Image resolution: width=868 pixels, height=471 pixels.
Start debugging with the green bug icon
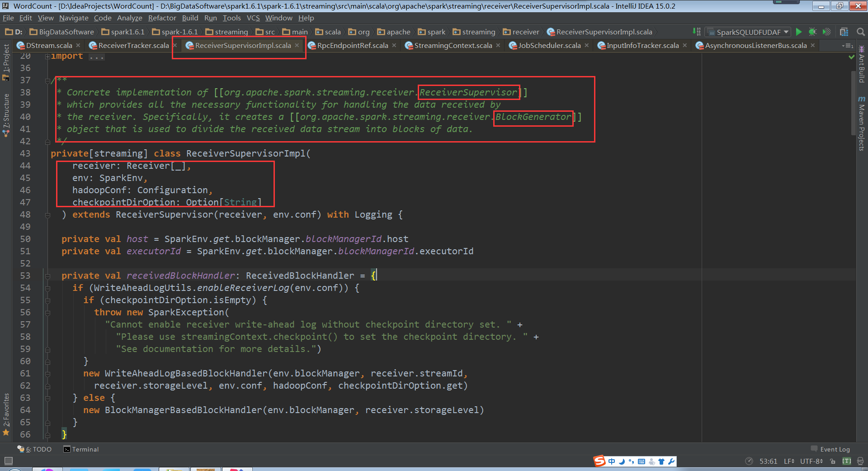(x=812, y=32)
